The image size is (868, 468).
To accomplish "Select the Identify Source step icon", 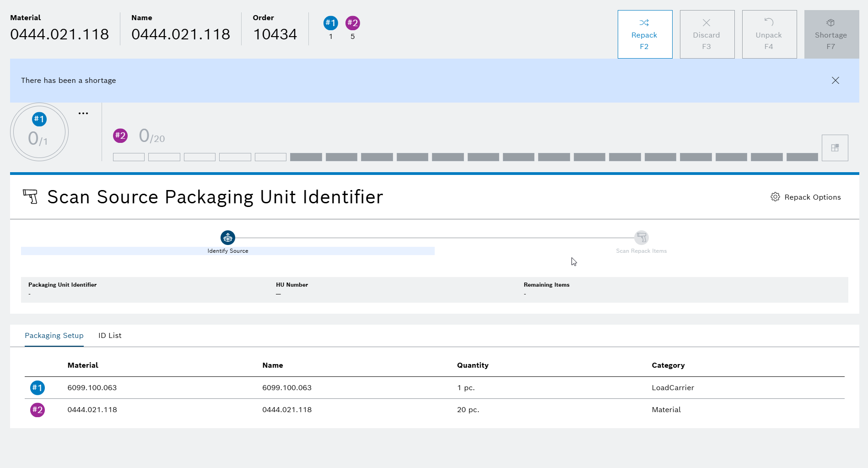I will click(x=228, y=238).
